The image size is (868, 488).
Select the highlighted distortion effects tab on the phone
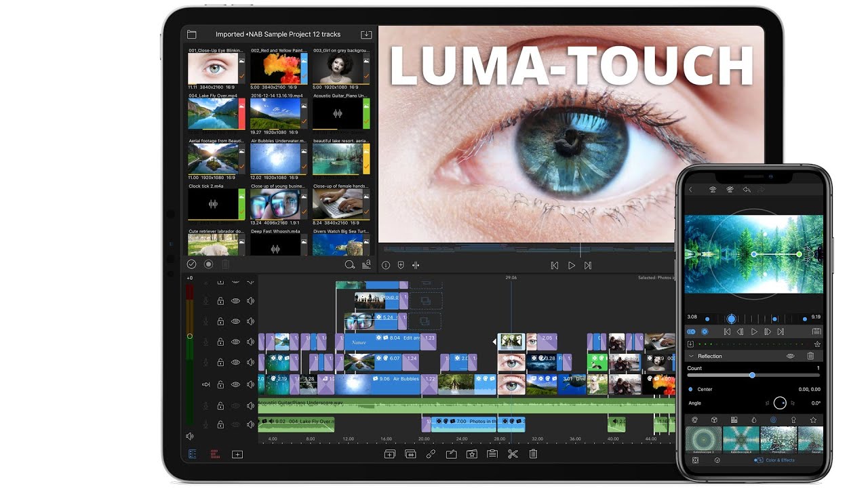coord(774,420)
